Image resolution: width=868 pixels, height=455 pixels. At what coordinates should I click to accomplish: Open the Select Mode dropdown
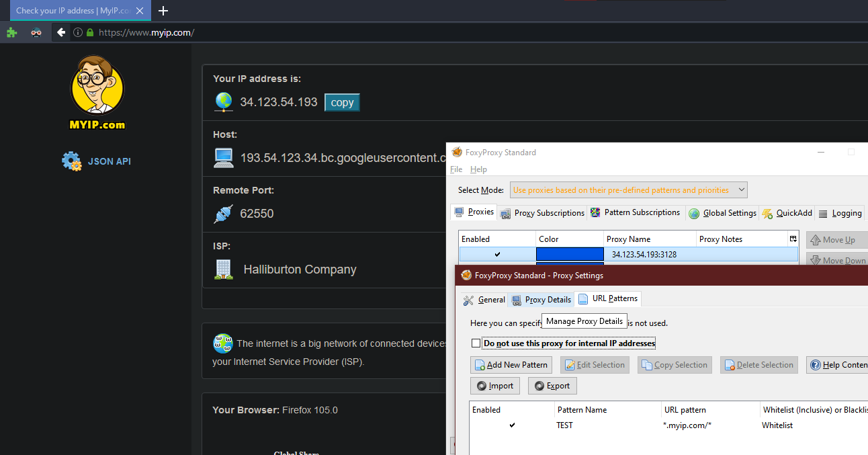point(629,190)
